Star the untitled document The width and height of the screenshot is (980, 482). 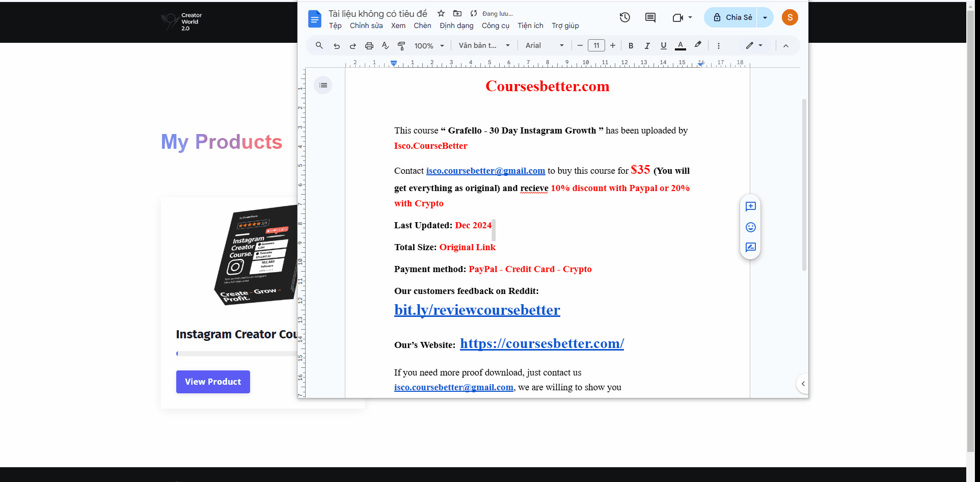[441, 13]
